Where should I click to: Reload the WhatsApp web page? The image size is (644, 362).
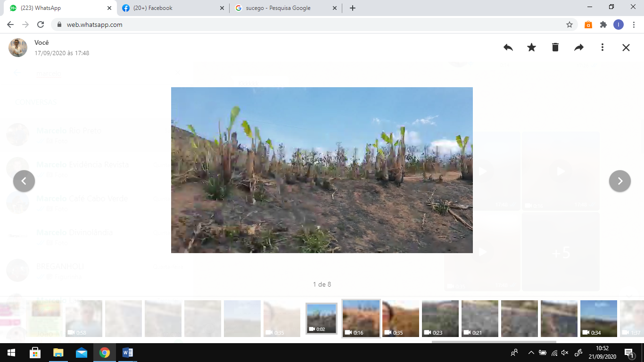[41, 25]
